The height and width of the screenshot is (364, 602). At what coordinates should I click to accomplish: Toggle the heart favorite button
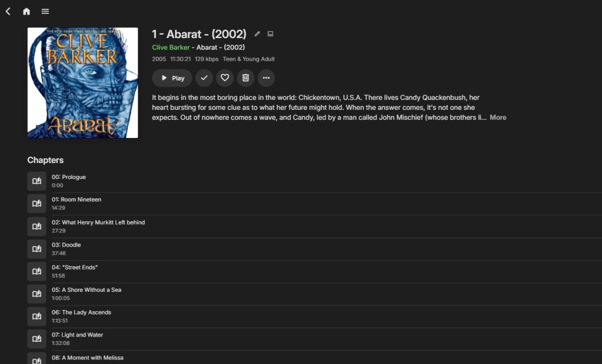coord(225,78)
